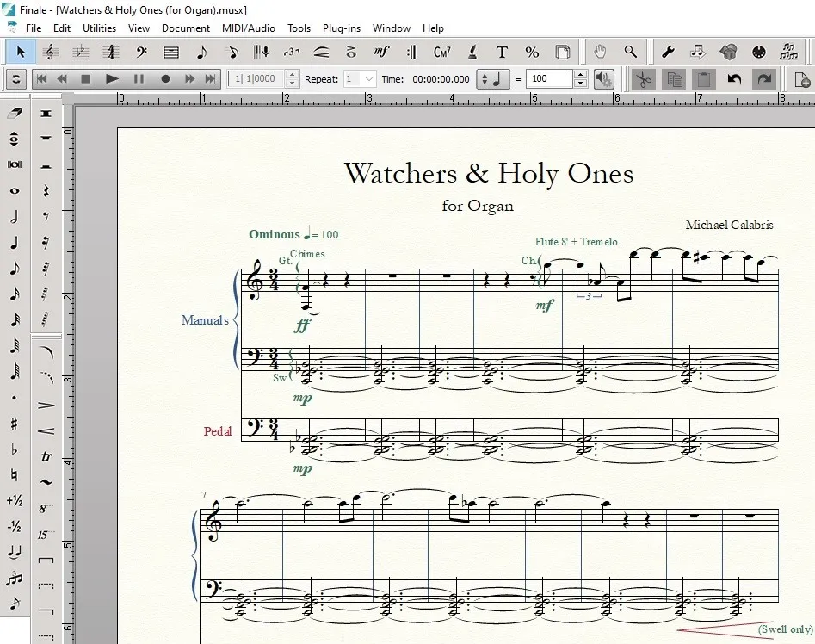The height and width of the screenshot is (644, 815).
Task: Select the Clef tool with bass clef
Action: click(141, 52)
